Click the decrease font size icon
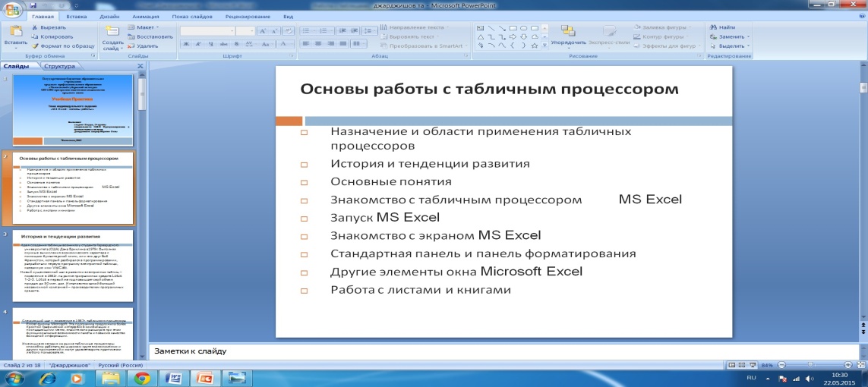Image resolution: width=868 pixels, height=387 pixels. click(275, 31)
